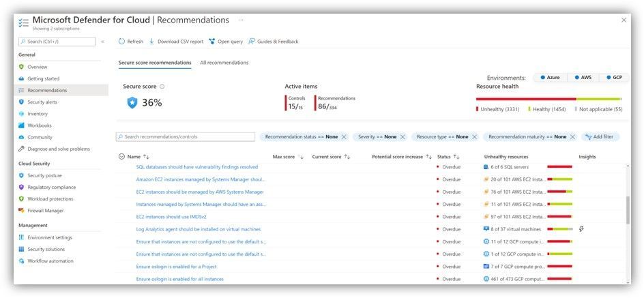Sort by the Max score column
Screen dimensions: 644x298
pos(301,157)
